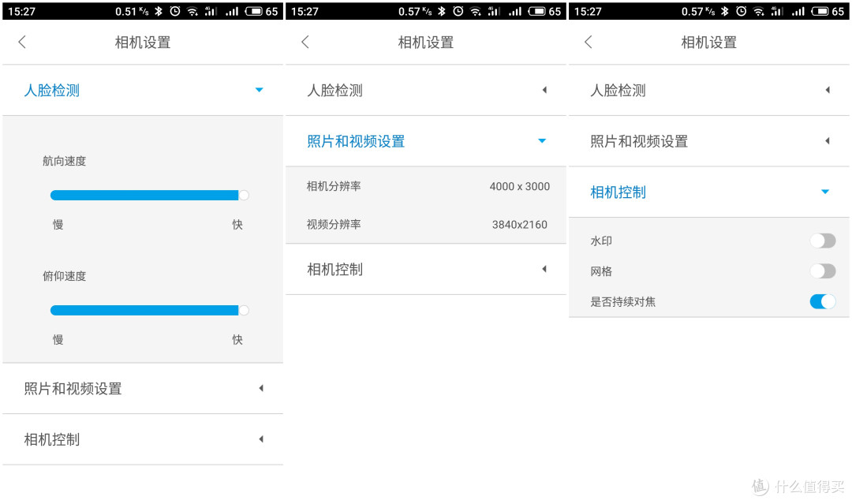Expand 相机控制 arrow on left screen
The height and width of the screenshot is (504, 852).
pos(261,439)
